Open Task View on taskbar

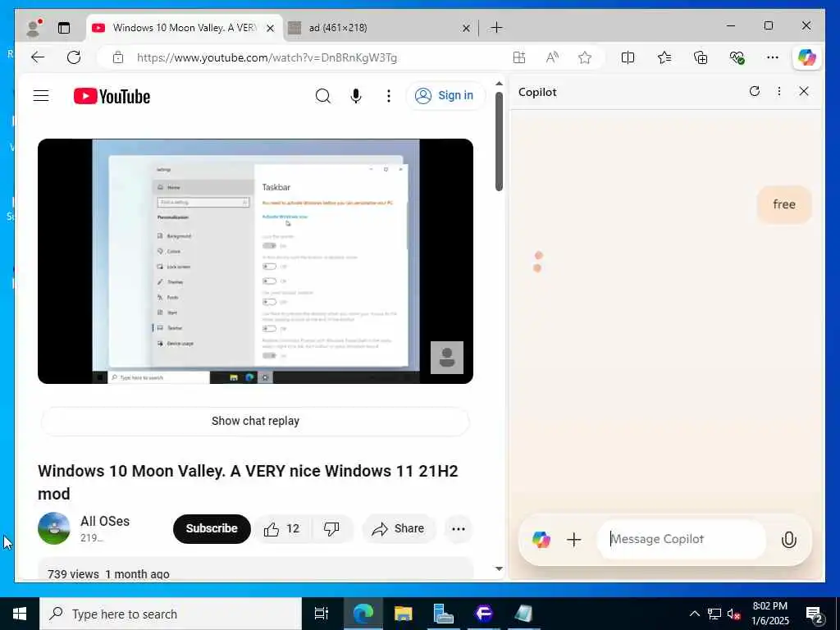click(322, 614)
